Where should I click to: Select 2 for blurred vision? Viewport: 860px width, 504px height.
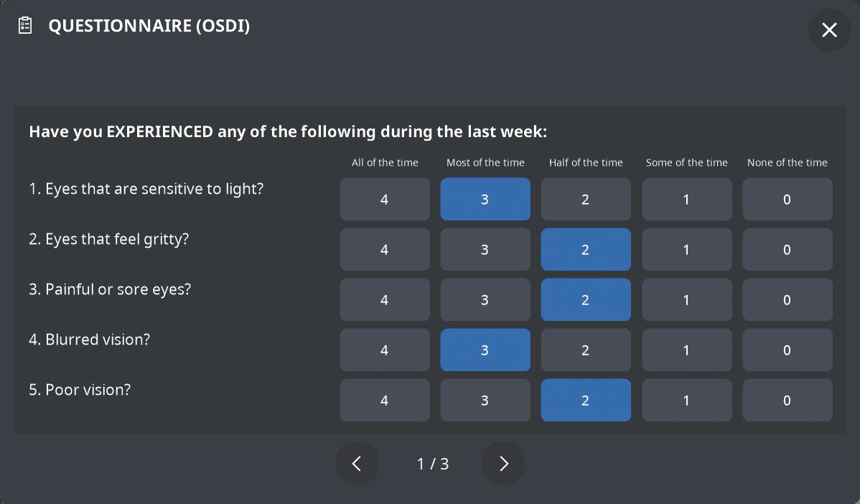click(x=586, y=350)
